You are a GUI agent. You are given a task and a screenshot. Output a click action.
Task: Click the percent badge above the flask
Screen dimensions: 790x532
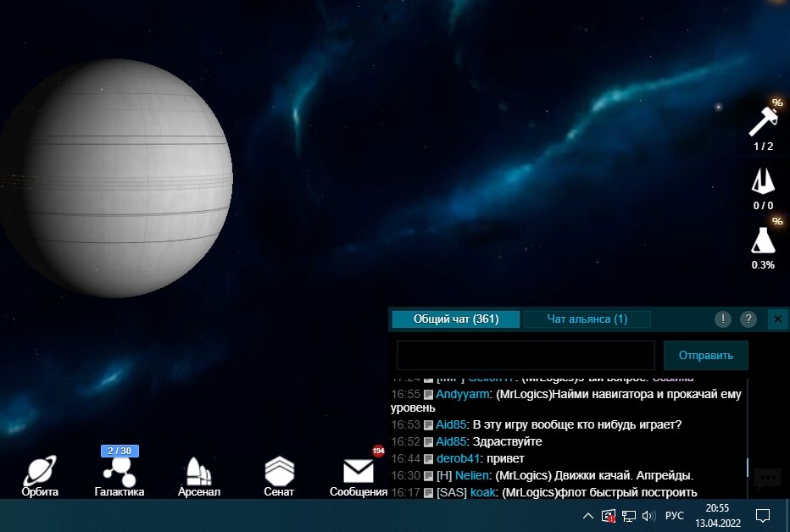point(777,221)
